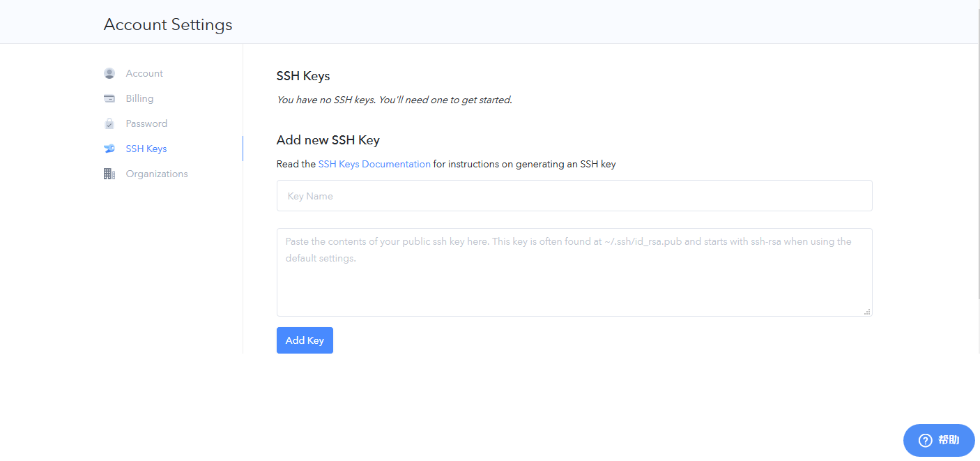Click the Billing credit card icon
The image size is (980, 461).
(109, 98)
